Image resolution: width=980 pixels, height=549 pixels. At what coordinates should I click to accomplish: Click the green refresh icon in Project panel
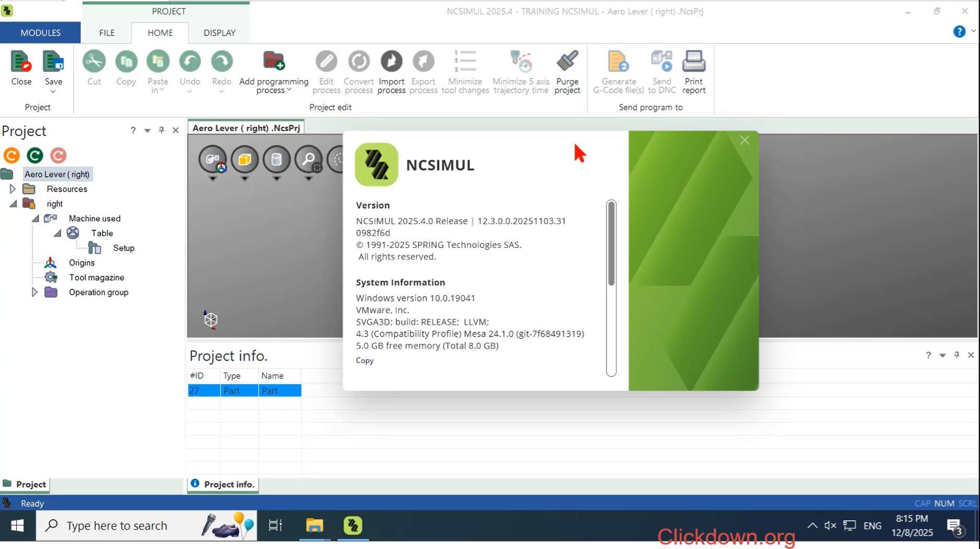(35, 155)
